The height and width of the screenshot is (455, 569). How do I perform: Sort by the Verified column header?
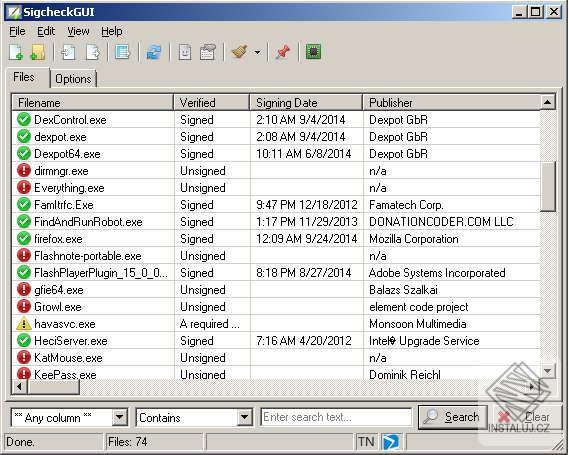pos(212,103)
